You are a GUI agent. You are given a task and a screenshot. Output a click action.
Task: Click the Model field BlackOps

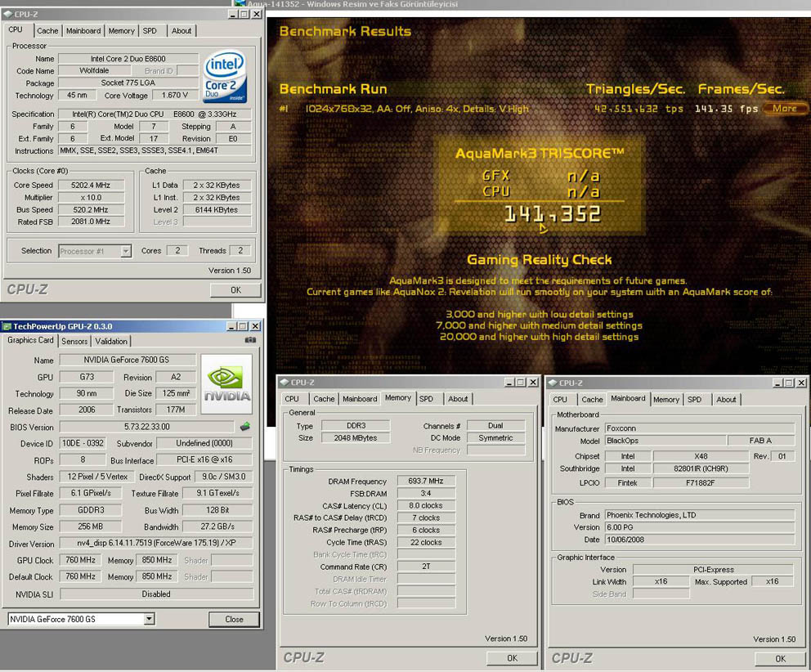[665, 441]
